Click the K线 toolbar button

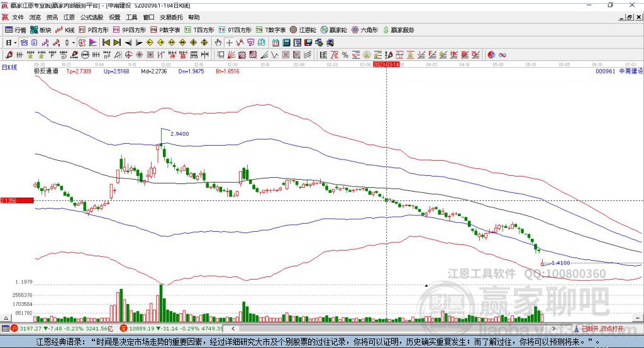coord(65,30)
